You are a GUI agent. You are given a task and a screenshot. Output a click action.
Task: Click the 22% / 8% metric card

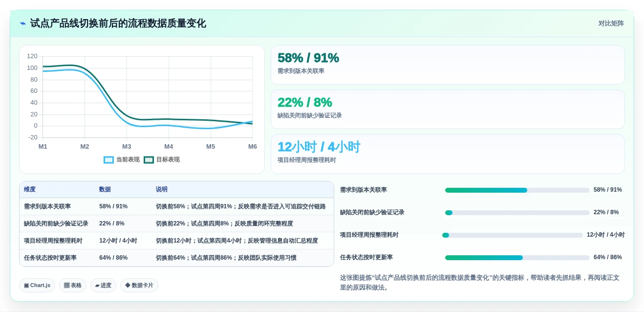[448, 110]
